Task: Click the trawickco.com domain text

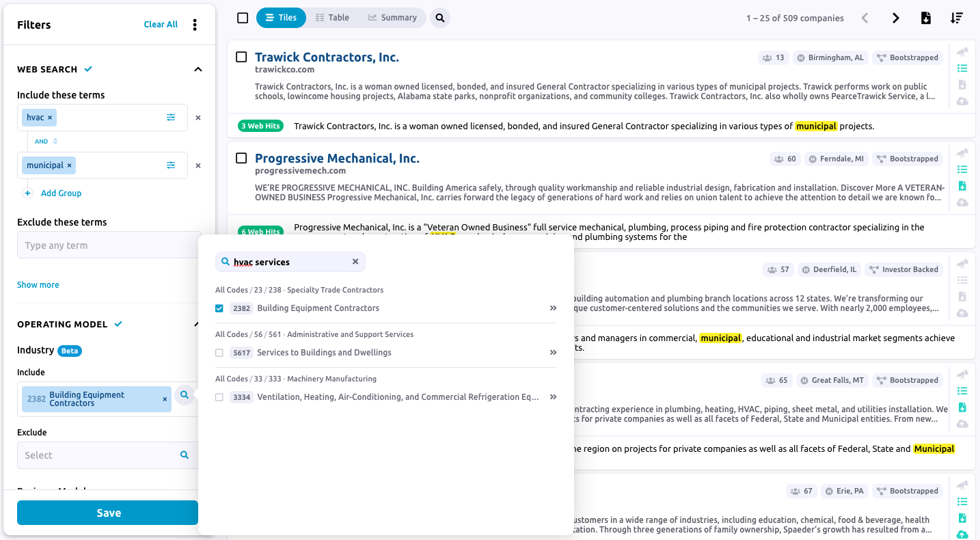Action: 284,70
